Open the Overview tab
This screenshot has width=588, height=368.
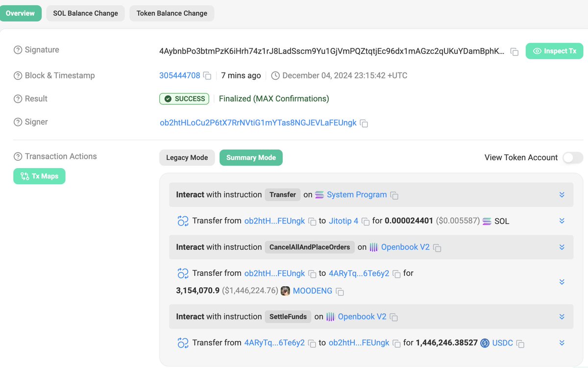(x=21, y=13)
